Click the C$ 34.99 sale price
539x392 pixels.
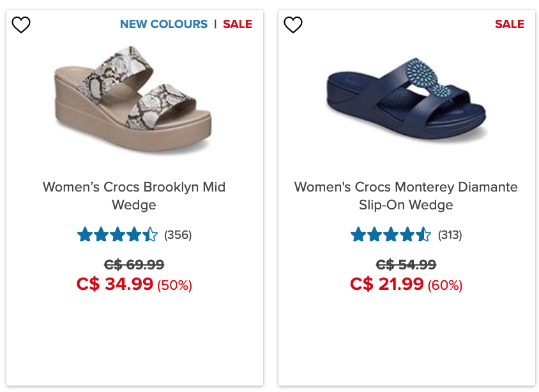click(x=114, y=283)
